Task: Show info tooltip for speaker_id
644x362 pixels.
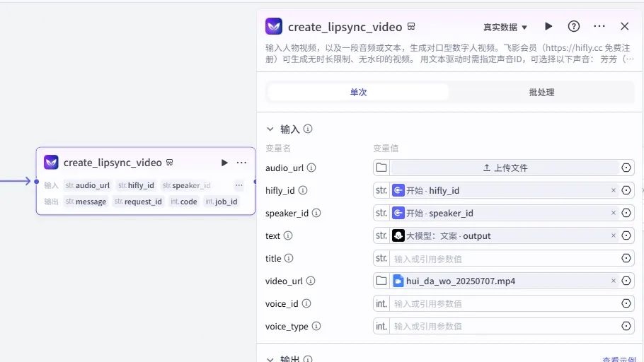Action: coord(316,213)
